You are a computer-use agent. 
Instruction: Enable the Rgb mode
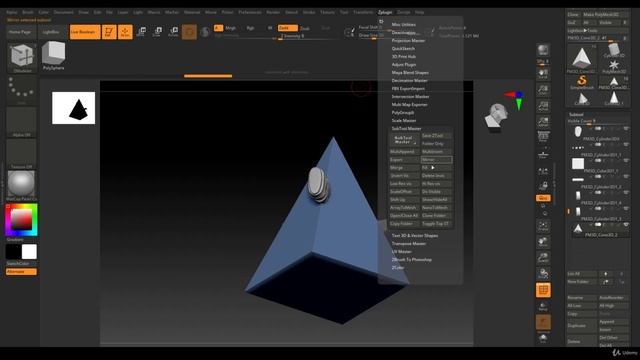pyautogui.click(x=250, y=28)
